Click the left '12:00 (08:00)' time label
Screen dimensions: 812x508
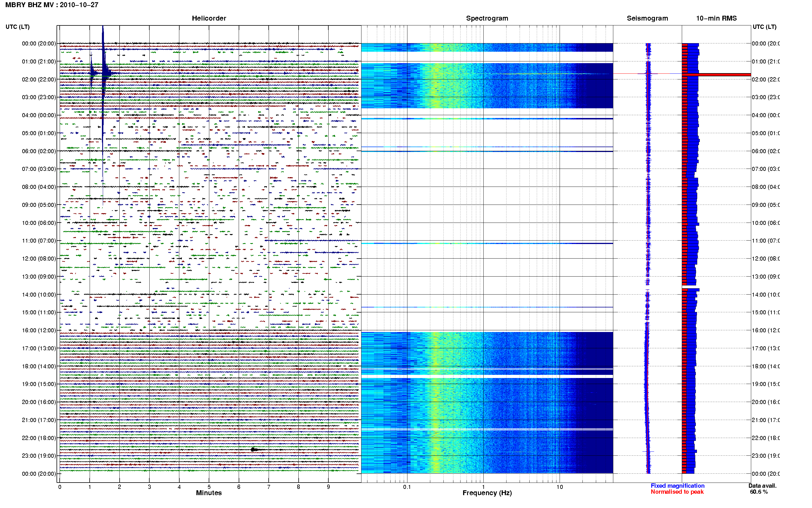click(x=39, y=259)
